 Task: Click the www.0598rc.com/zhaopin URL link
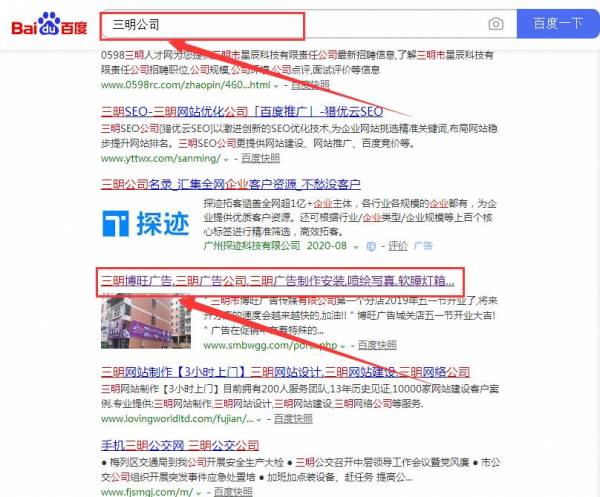[x=185, y=85]
